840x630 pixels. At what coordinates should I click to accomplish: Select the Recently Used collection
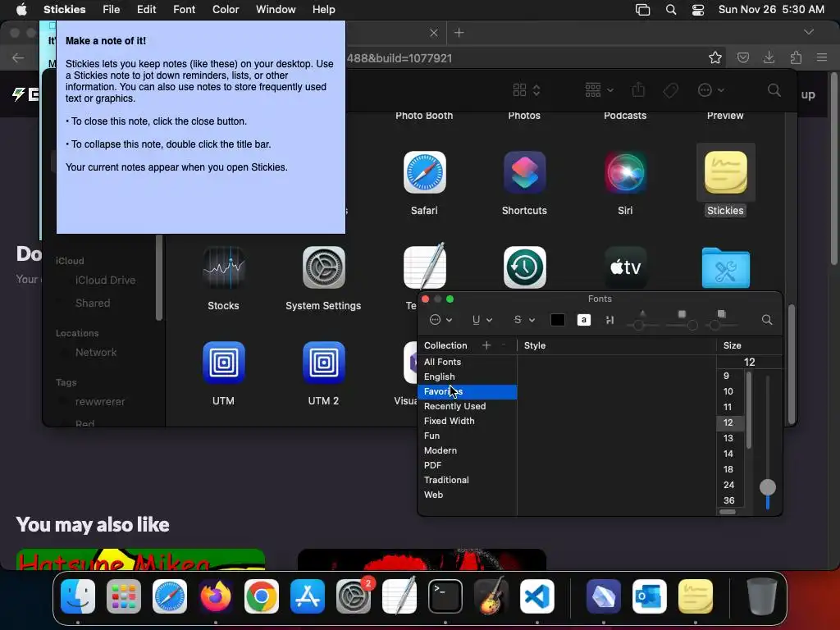[467, 406]
